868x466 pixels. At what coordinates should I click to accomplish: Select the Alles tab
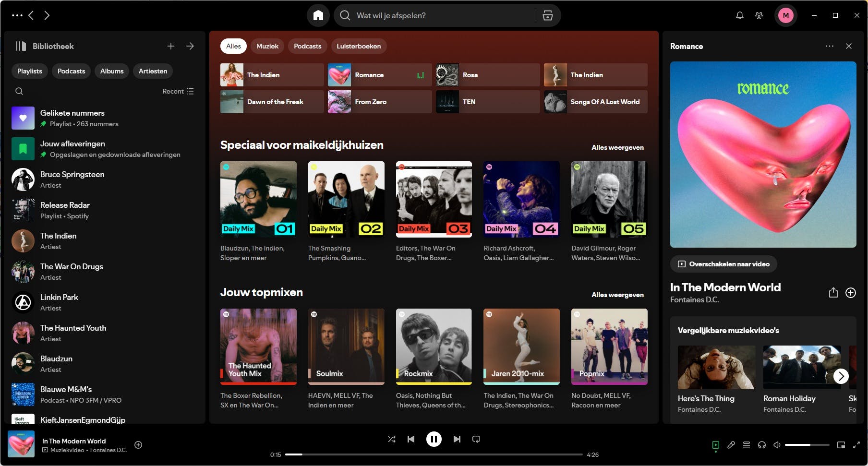point(233,46)
